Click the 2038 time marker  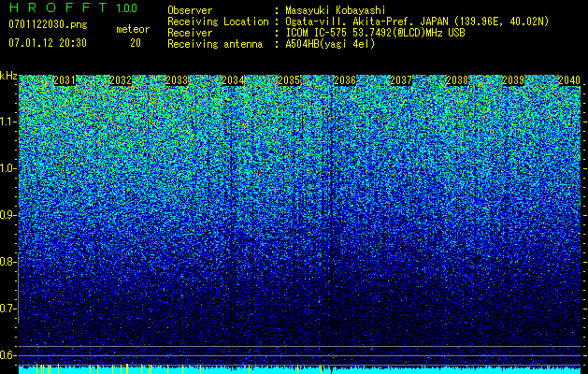click(457, 80)
